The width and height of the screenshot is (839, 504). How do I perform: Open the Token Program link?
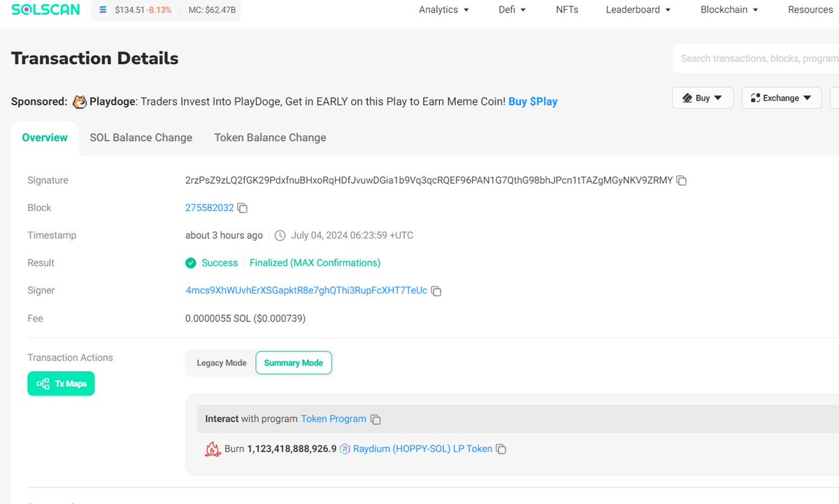[334, 419]
